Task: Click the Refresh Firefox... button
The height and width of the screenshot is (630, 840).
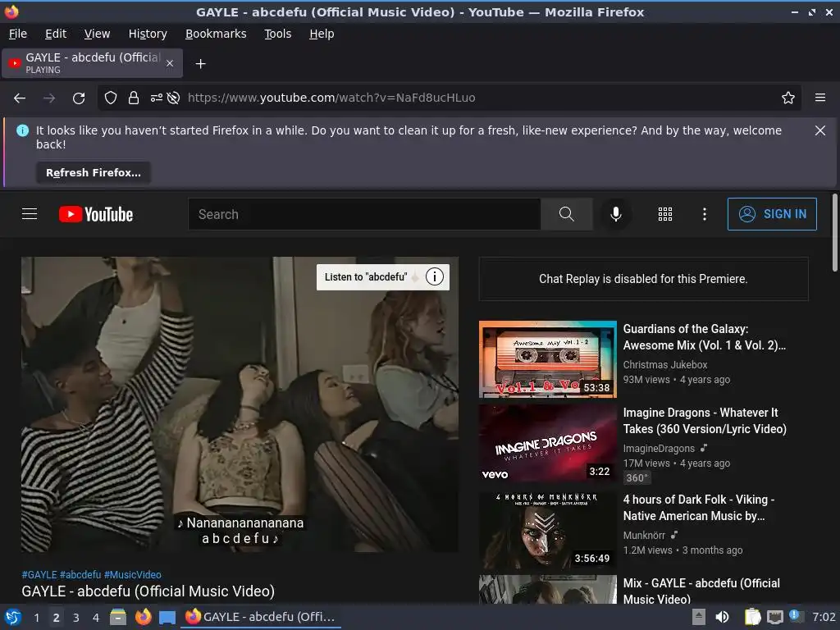Action: pyautogui.click(x=94, y=173)
